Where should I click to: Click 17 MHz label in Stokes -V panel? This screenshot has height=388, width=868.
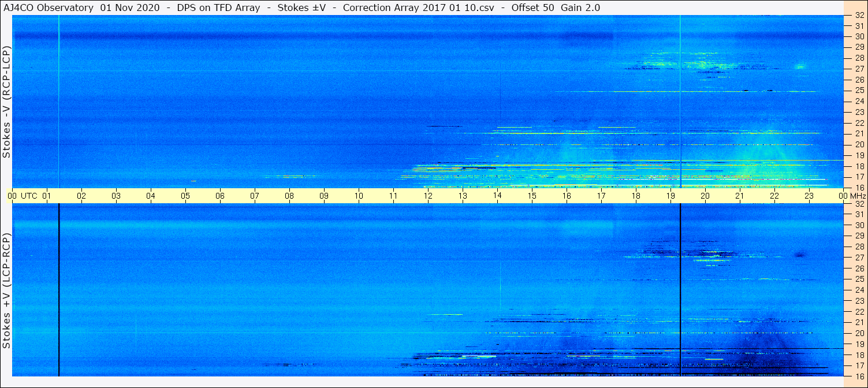point(859,177)
